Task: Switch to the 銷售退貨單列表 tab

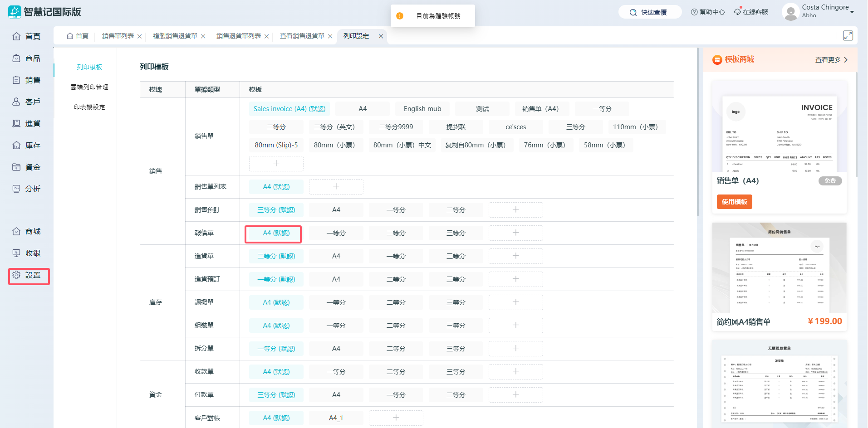Action: pyautogui.click(x=238, y=36)
